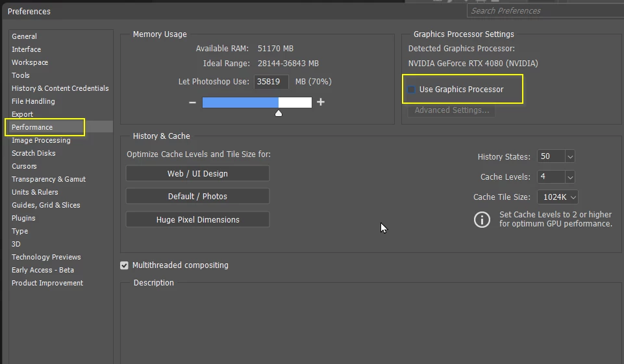Select the Performance category

[32, 127]
